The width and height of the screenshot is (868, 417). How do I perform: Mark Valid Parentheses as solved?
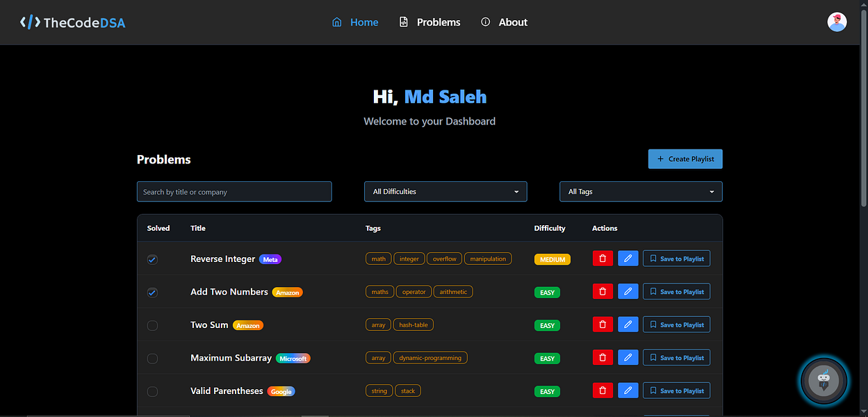pyautogui.click(x=152, y=391)
